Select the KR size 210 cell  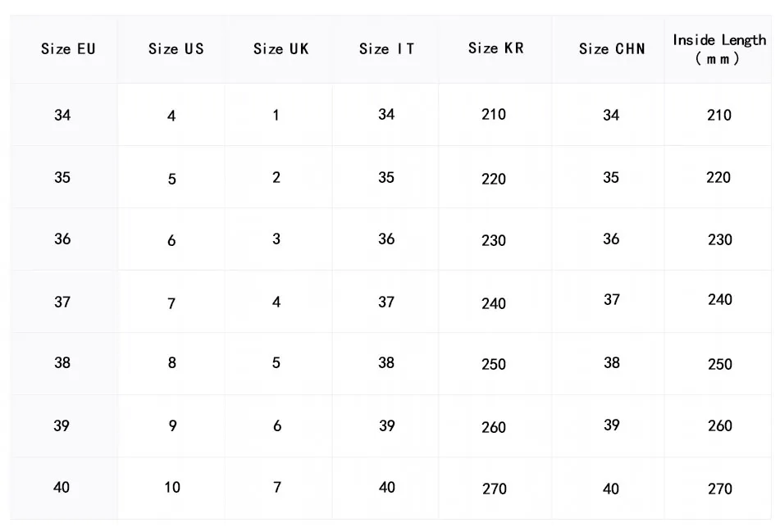coord(494,115)
